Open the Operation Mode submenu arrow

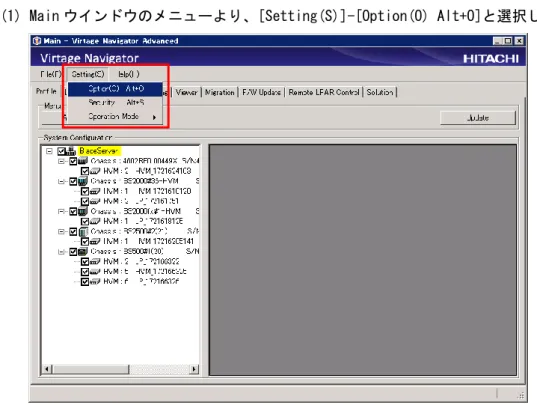[x=154, y=117]
